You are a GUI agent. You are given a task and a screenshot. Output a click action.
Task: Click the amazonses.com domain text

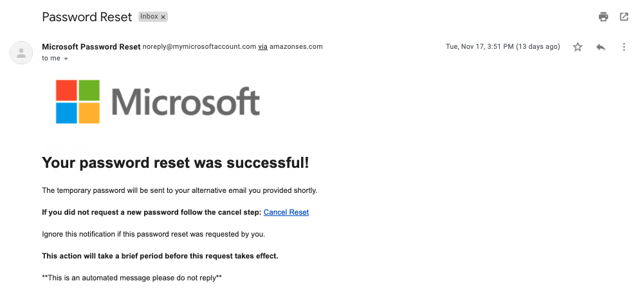click(296, 46)
